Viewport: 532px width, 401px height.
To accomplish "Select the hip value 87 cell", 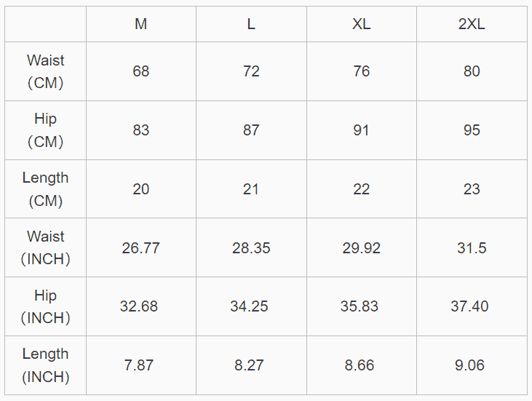I will [x=251, y=130].
